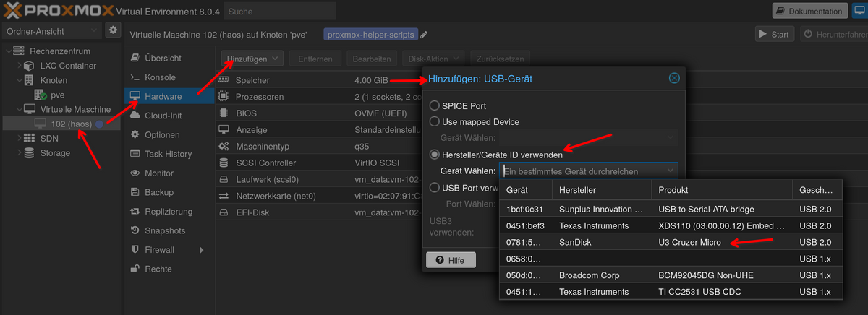This screenshot has height=315, width=868.
Task: Select Texas Instruments XDS110 device row
Action: pos(671,225)
